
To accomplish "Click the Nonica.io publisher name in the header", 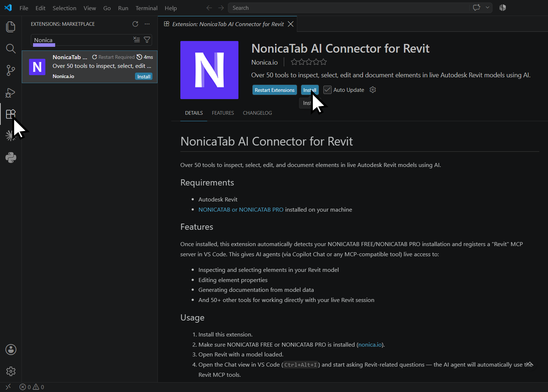I will (x=265, y=62).
